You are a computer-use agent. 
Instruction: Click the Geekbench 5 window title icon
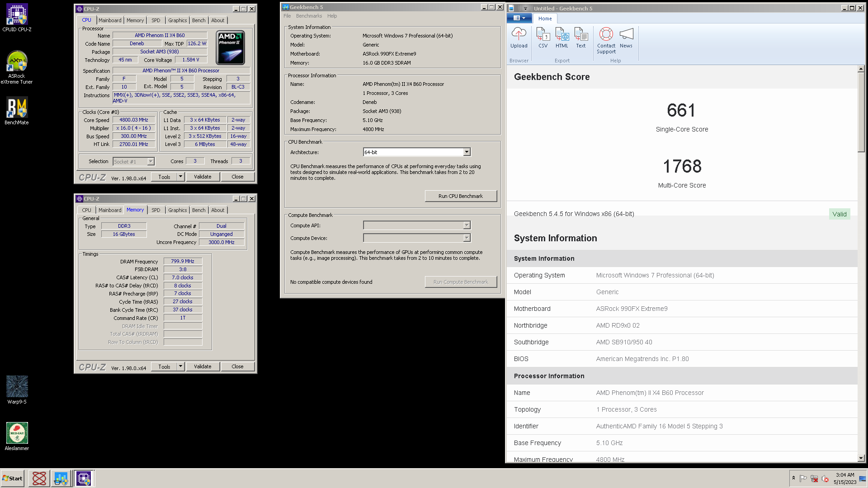point(286,7)
